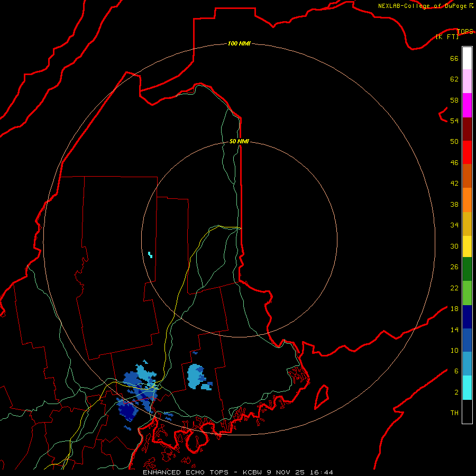
Task: Click the dark orange swatch between 46 and 42
Action: pyautogui.click(x=467, y=176)
